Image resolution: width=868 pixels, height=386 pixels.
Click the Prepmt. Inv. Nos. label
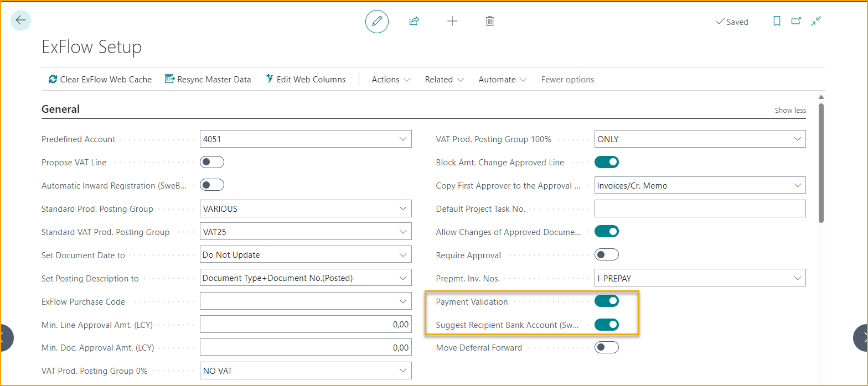[468, 278]
